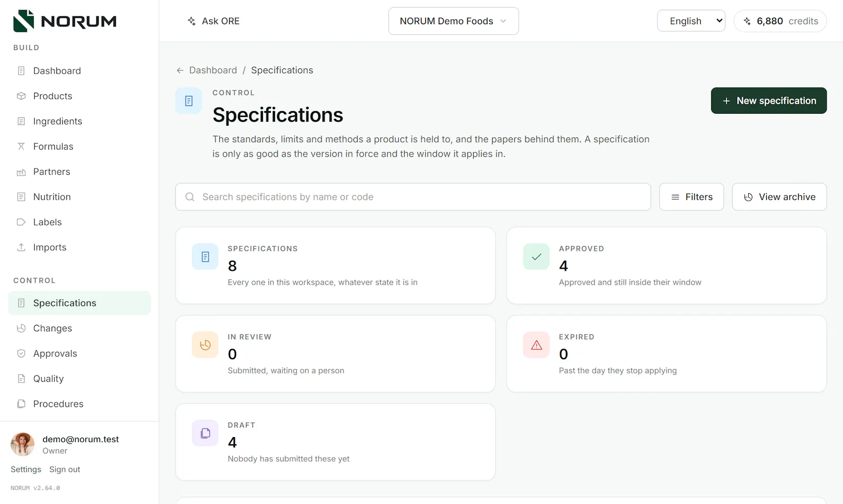843x504 pixels.
Task: Click the back arrow beside Dashboard breadcrumb
Action: (180, 70)
